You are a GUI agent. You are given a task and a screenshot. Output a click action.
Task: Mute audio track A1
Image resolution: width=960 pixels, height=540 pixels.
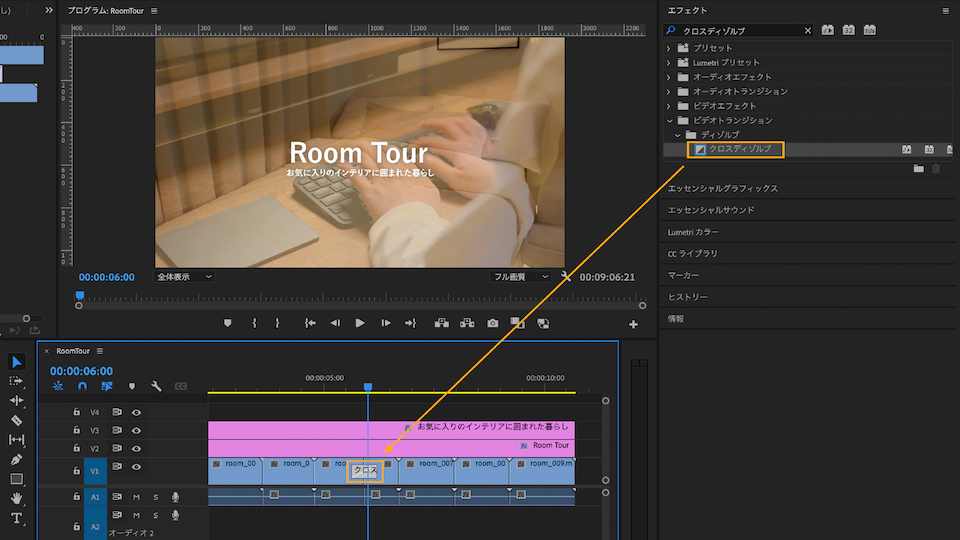pos(136,497)
